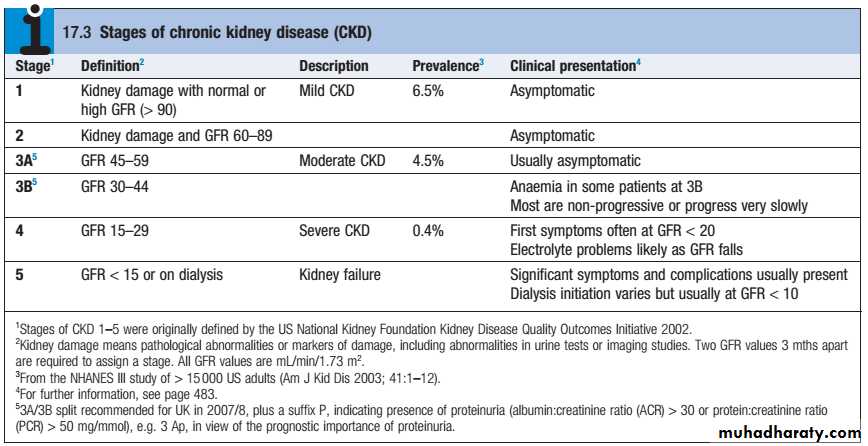Click the stage '3B' row label
The image size is (868, 446).
(28, 184)
